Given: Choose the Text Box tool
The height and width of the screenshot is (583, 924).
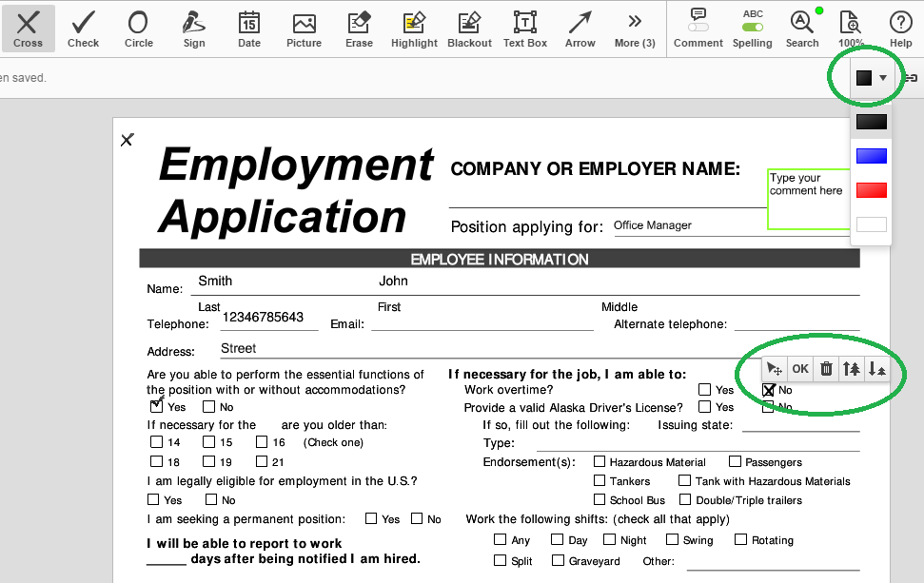Looking at the screenshot, I should coord(525,29).
